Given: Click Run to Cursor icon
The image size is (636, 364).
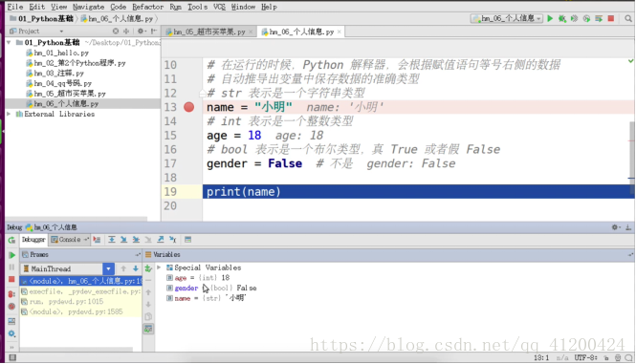Looking at the screenshot, I should 173,240.
